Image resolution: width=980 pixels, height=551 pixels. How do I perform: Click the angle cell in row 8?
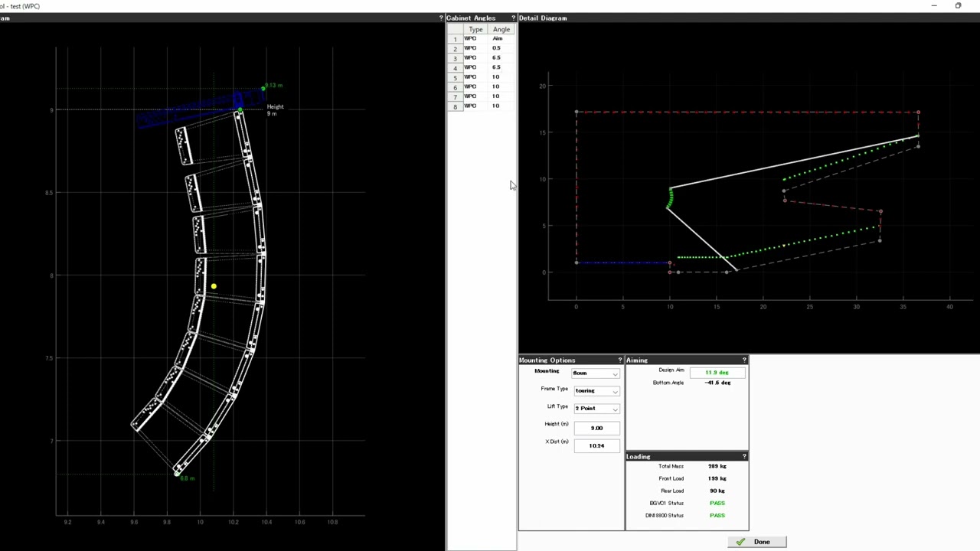[496, 106]
